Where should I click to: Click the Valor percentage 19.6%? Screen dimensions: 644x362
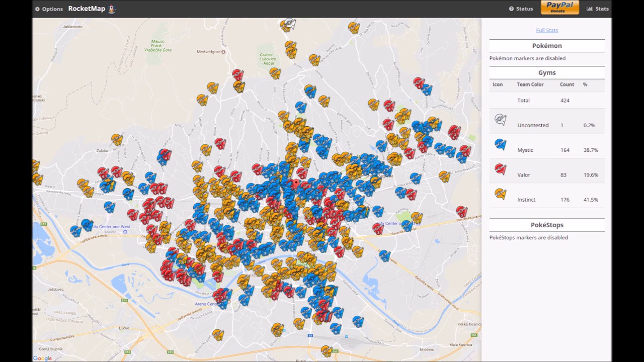click(591, 175)
